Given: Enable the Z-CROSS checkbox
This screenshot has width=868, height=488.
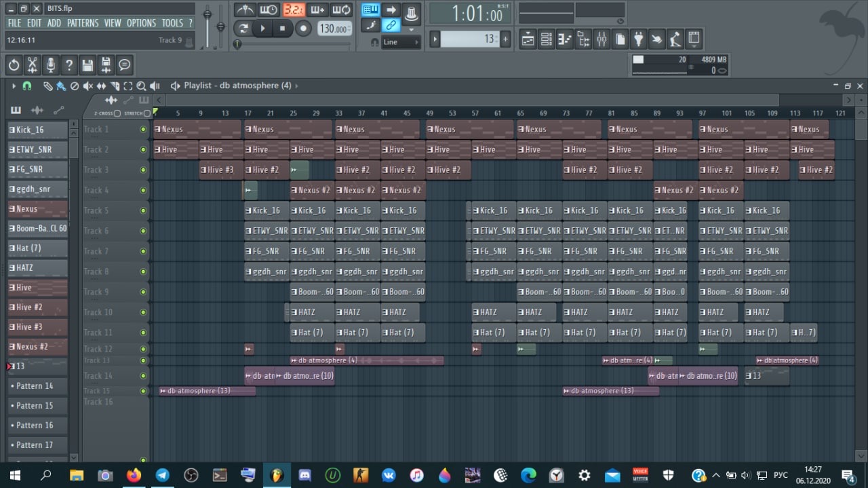Looking at the screenshot, I should (117, 113).
